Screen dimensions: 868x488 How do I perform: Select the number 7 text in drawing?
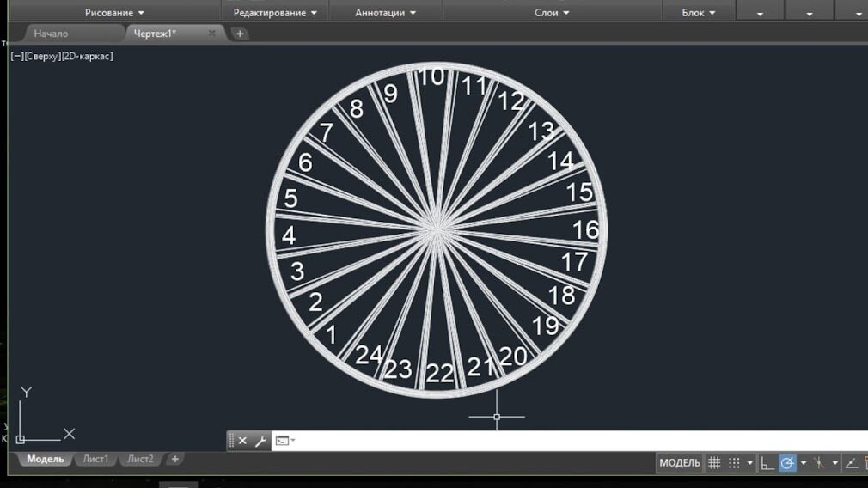(327, 132)
